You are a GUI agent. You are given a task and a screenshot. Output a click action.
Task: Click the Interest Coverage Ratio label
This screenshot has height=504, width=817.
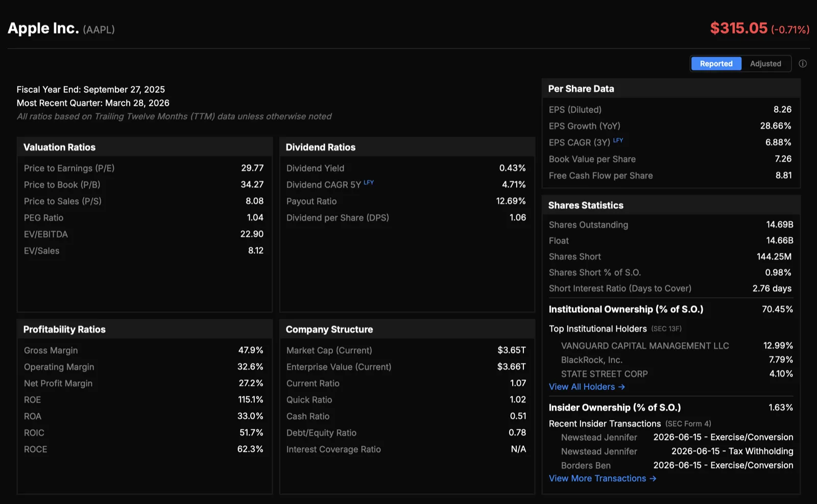coord(333,449)
